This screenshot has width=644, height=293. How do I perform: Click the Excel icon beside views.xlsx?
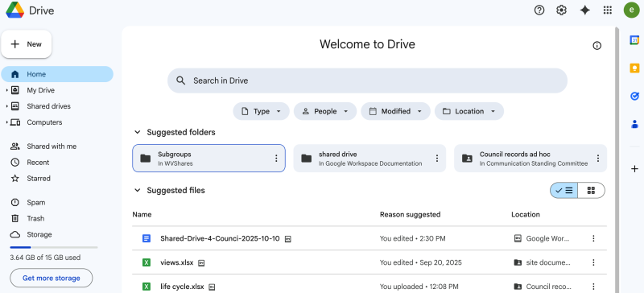pos(147,262)
